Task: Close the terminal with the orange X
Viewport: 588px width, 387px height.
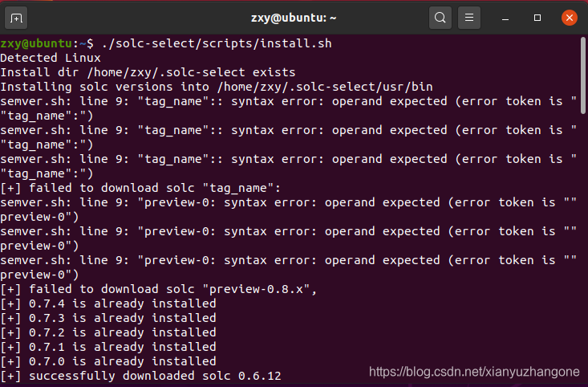Action: [x=569, y=18]
